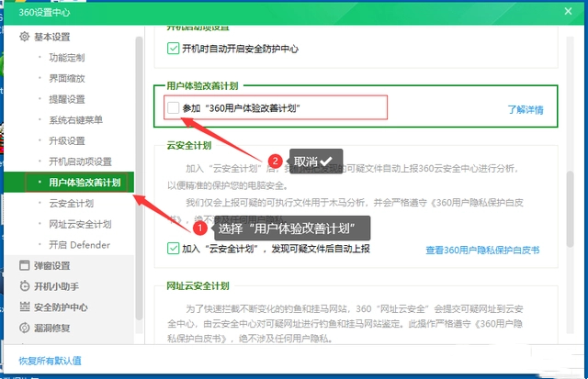
Task: Uncheck 加入"云安全计划" checkbox
Action: point(173,249)
